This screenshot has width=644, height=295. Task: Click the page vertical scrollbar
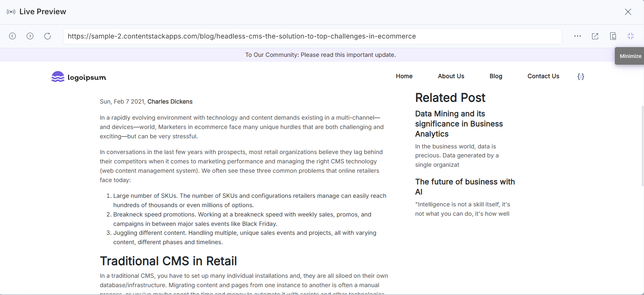[x=642, y=146]
